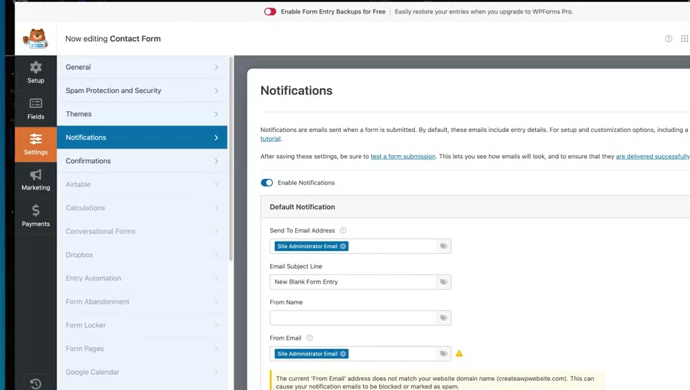
Task: Open revisions history clock icon
Action: coord(36,384)
